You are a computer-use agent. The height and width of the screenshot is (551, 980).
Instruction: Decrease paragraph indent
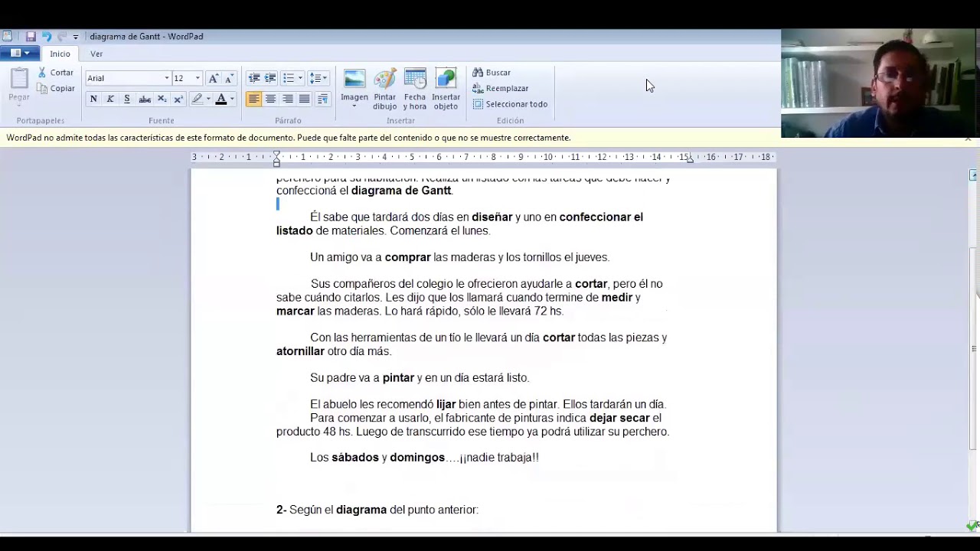pos(254,78)
